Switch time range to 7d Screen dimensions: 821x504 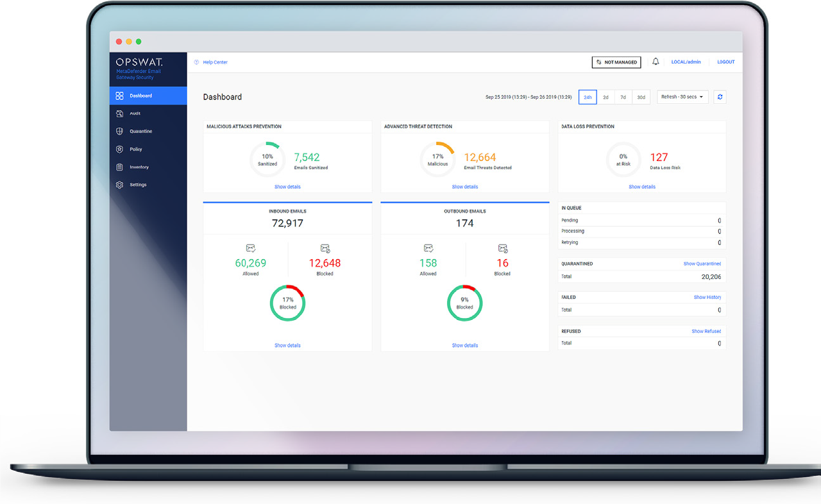point(623,97)
